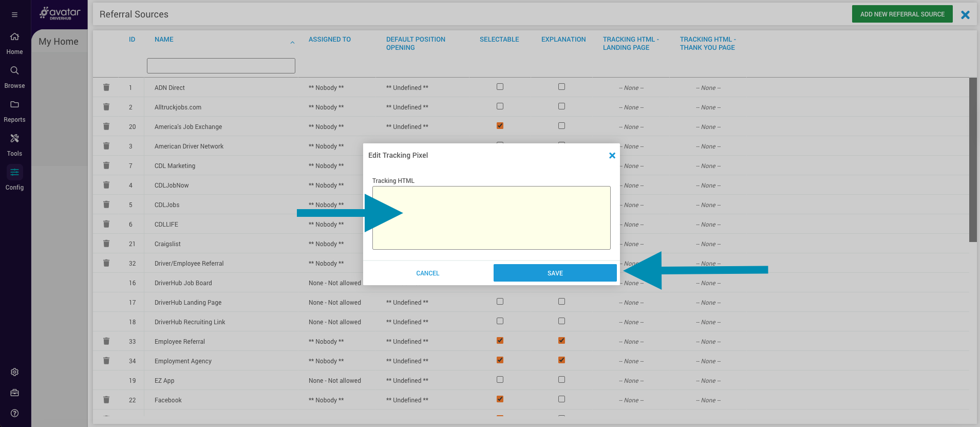This screenshot has width=980, height=427.
Task: Open the help question mark icon
Action: pyautogui.click(x=14, y=413)
